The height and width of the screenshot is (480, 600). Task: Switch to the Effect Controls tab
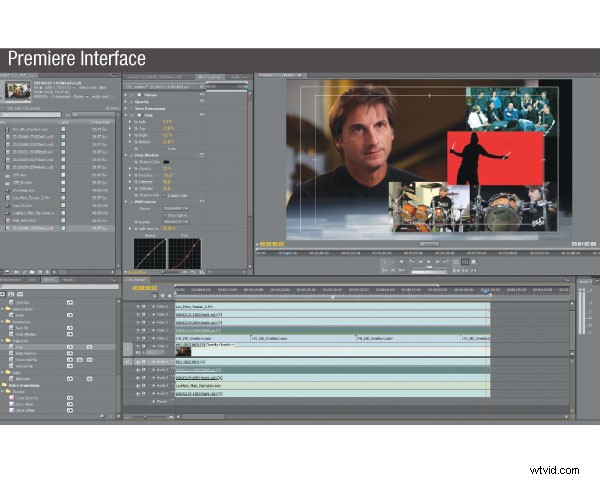point(210,77)
